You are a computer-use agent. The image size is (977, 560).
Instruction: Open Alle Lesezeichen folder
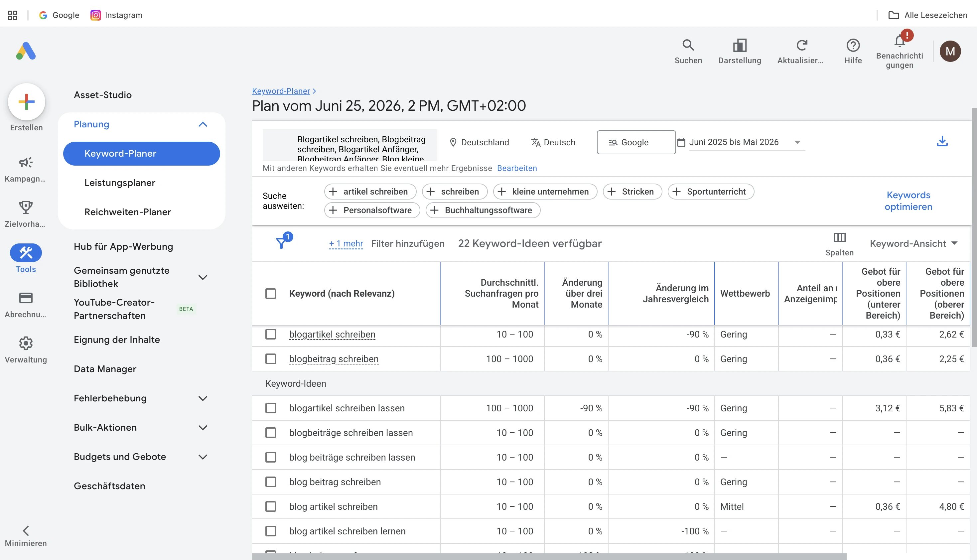(927, 15)
